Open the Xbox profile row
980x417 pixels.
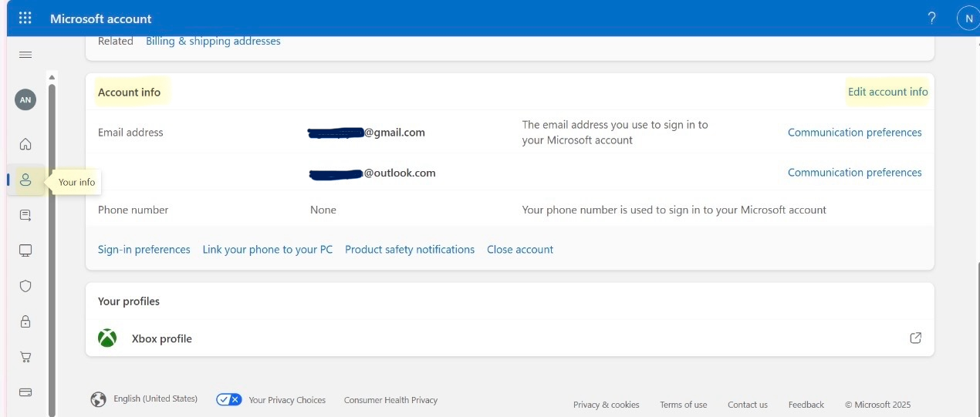click(x=509, y=338)
